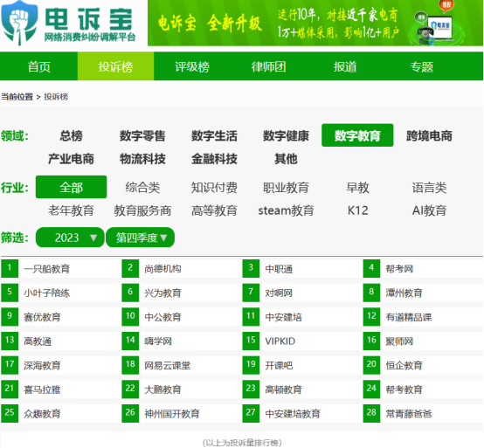This screenshot has width=484, height=448.
Task: Choose the 物流科技 field filter
Action: [x=142, y=159]
